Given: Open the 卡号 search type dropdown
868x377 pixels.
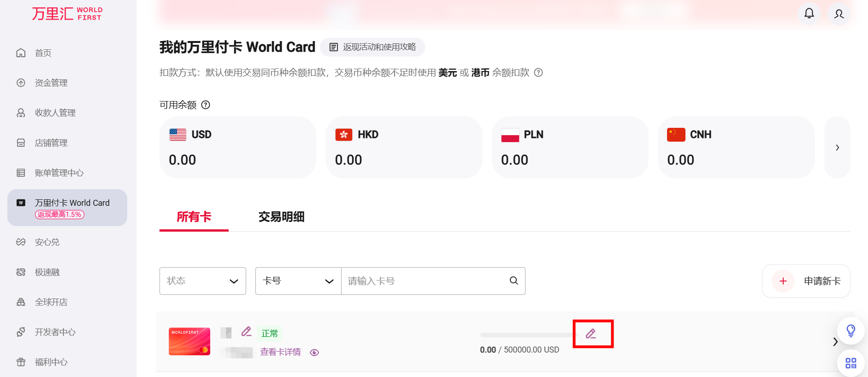Looking at the screenshot, I should [x=298, y=281].
